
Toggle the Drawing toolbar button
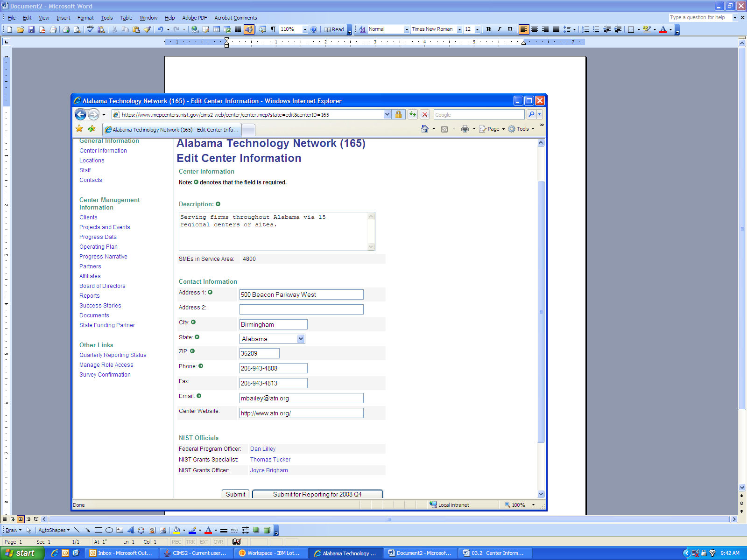(249, 29)
